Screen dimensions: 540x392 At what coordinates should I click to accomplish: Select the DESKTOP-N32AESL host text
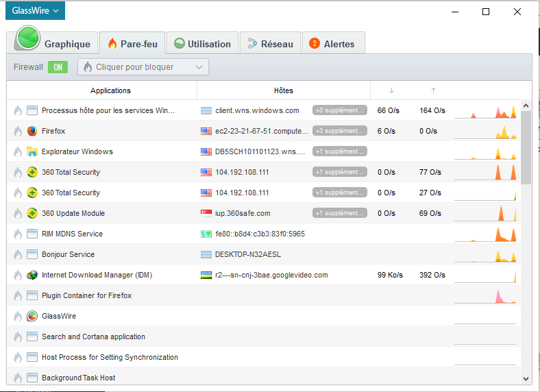(248, 254)
